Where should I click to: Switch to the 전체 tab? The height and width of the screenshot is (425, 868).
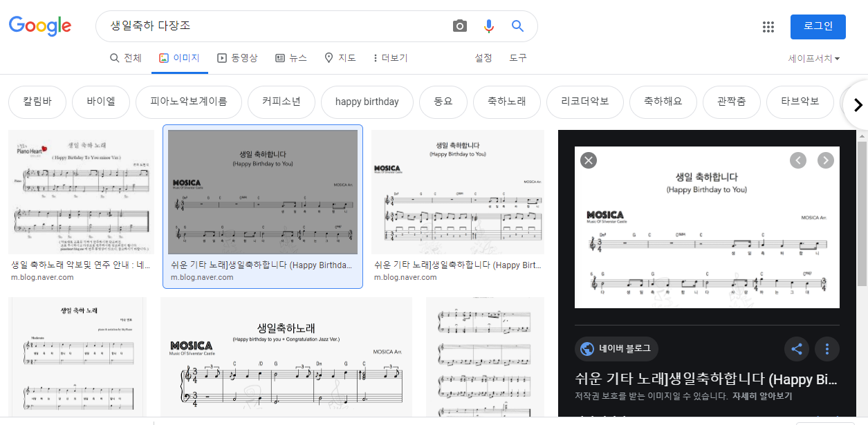(x=126, y=58)
